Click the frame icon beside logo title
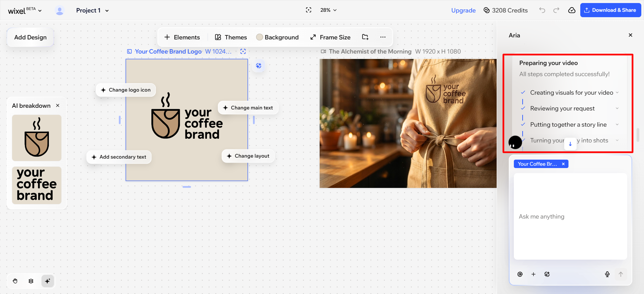This screenshot has width=644, height=294. click(129, 52)
